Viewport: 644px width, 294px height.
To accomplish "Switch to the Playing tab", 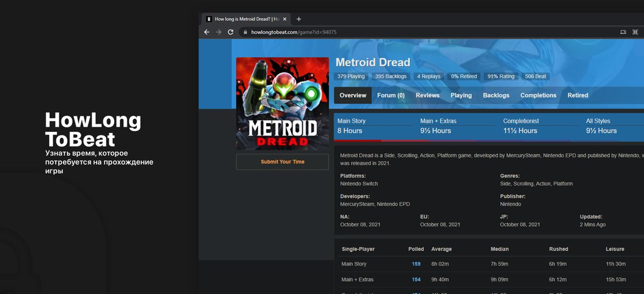I will pos(461,95).
